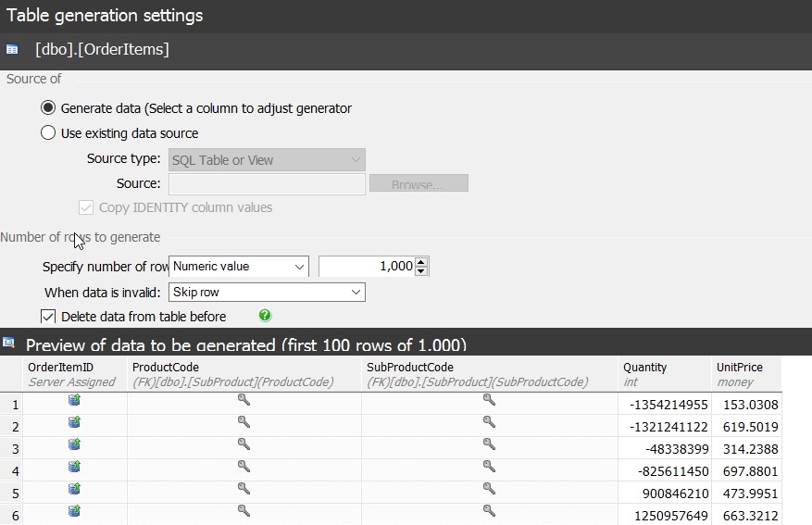This screenshot has width=812, height=525.
Task: Click the SubProductCode key icon in row 5
Action: (x=490, y=488)
